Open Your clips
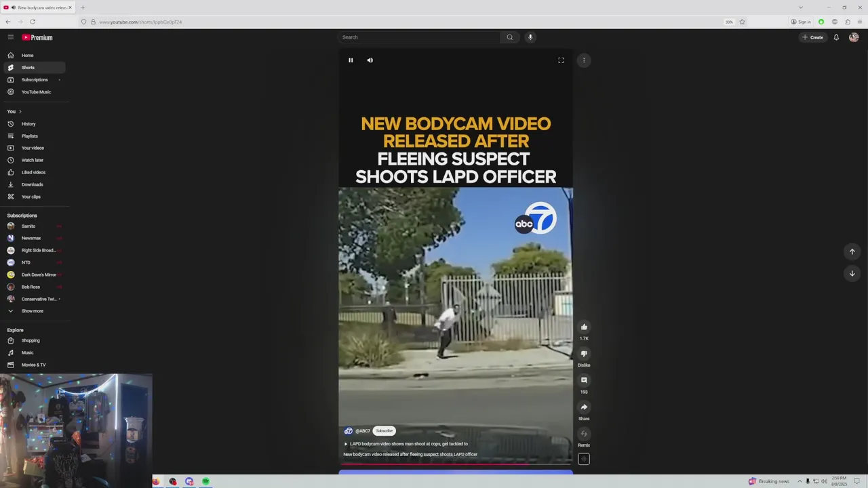 (34, 197)
